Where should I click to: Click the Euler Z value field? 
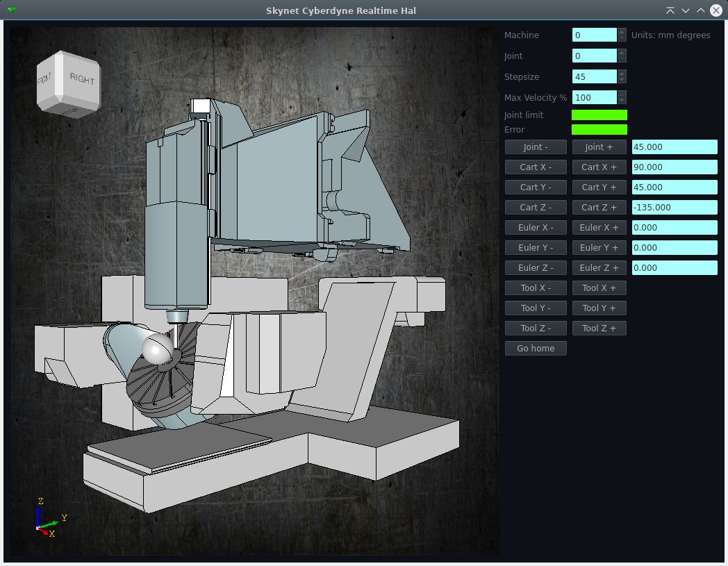675,268
